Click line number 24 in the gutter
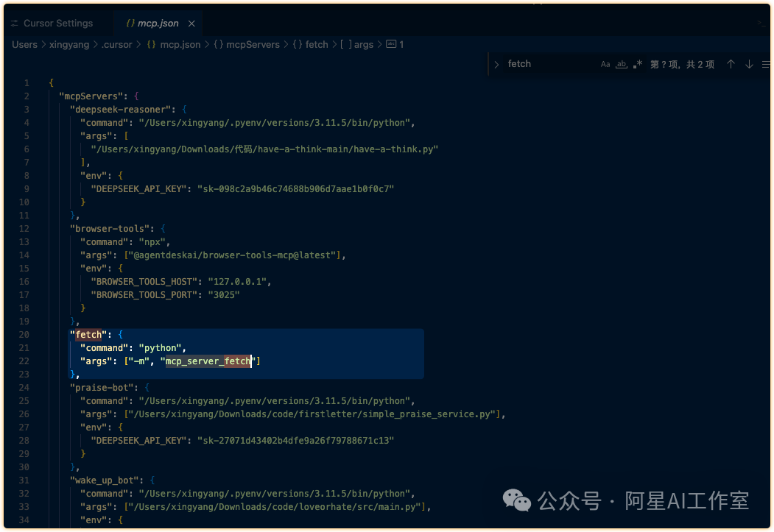774x532 pixels. click(24, 388)
